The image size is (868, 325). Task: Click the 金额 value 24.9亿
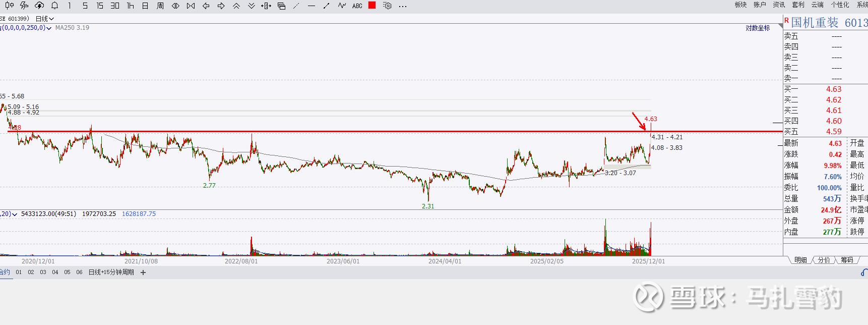click(x=831, y=210)
